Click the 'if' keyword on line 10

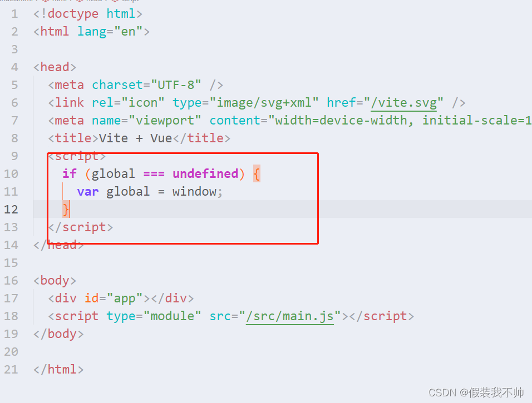(70, 174)
